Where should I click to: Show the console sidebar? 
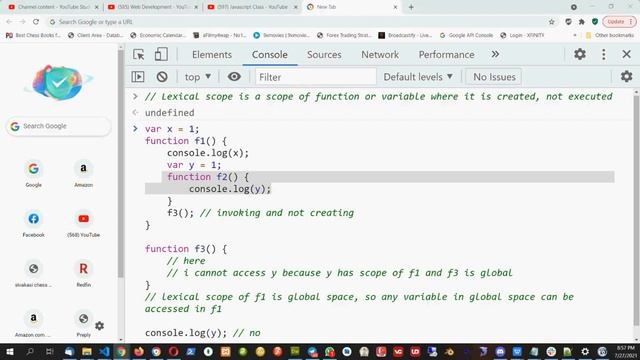tap(138, 77)
